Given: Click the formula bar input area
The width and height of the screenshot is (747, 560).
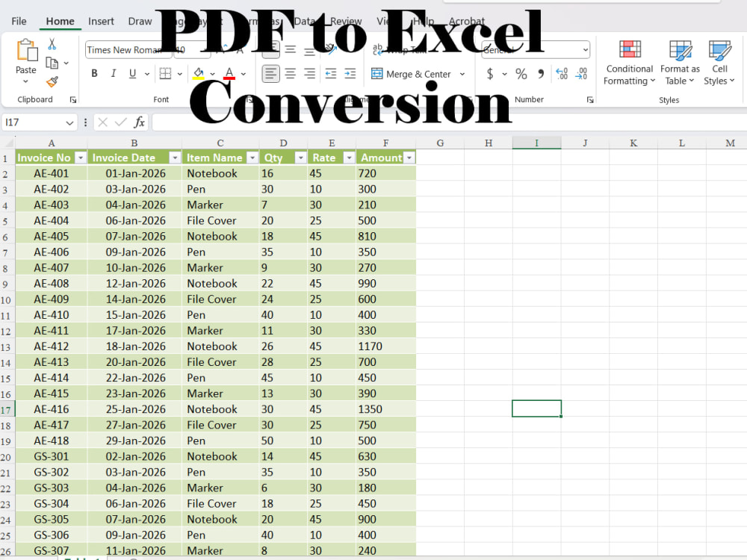Looking at the screenshot, I should (449, 122).
